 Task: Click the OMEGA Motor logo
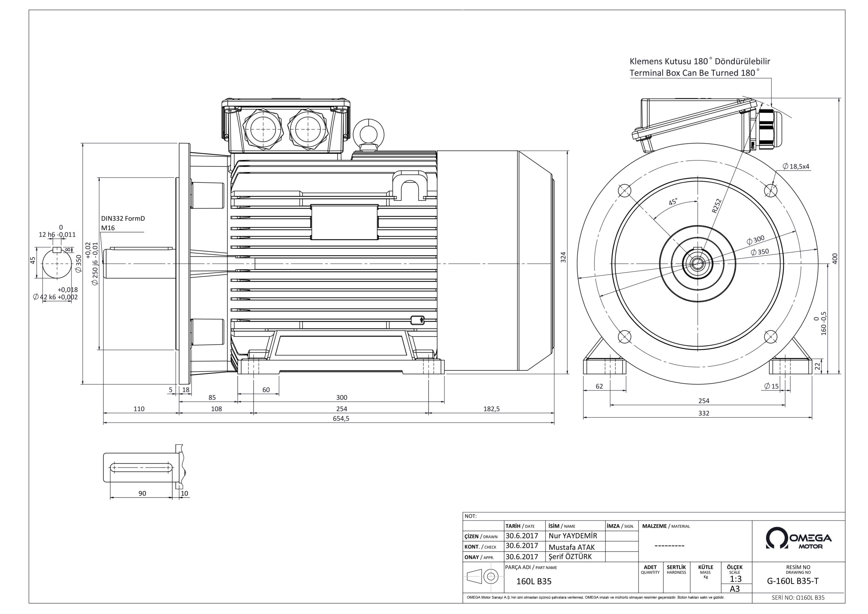tap(798, 538)
